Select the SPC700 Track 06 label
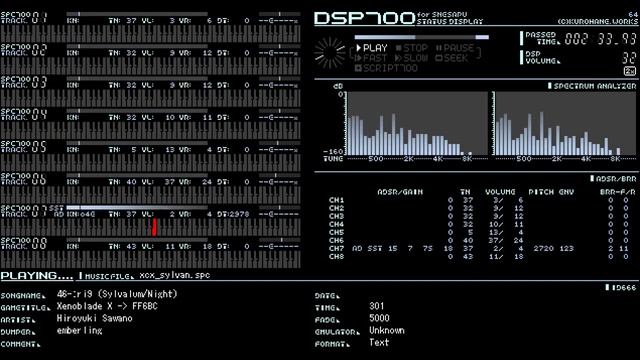 coord(24,179)
